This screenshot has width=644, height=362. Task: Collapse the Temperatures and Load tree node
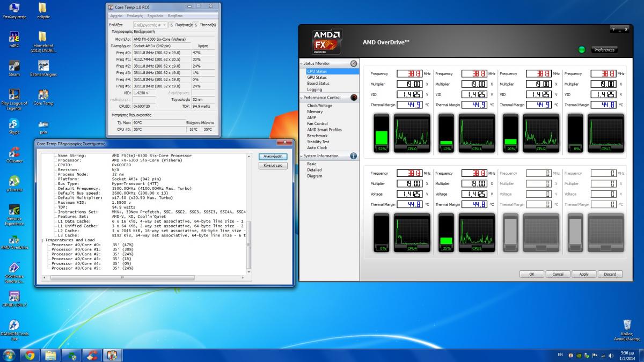[x=43, y=240]
